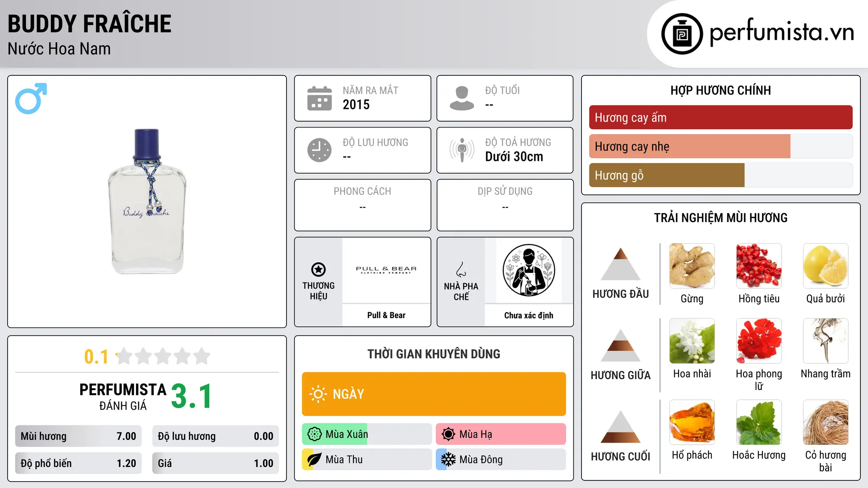Click the Hương cay nhẹ accord bar

721,146
